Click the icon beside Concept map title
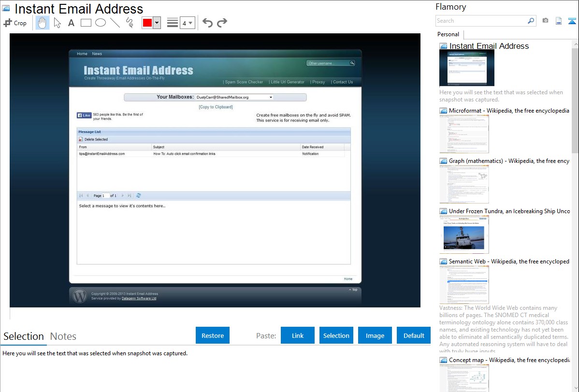 pos(443,360)
